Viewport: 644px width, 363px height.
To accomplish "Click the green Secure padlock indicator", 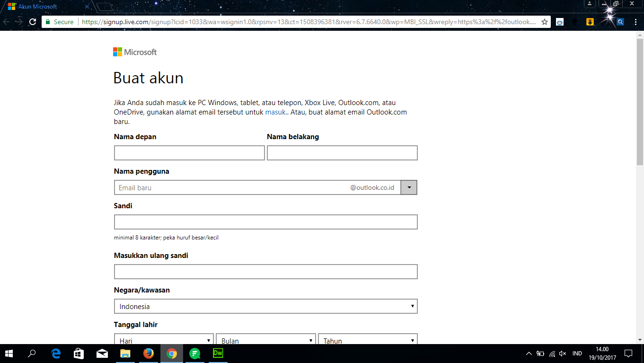I will pyautogui.click(x=60, y=22).
